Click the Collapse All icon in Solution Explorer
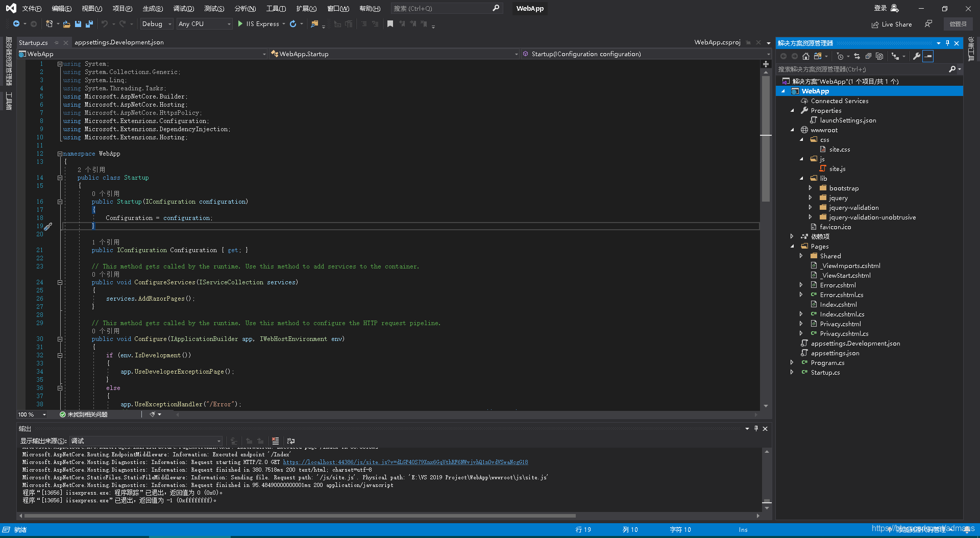980x538 pixels. click(868, 56)
